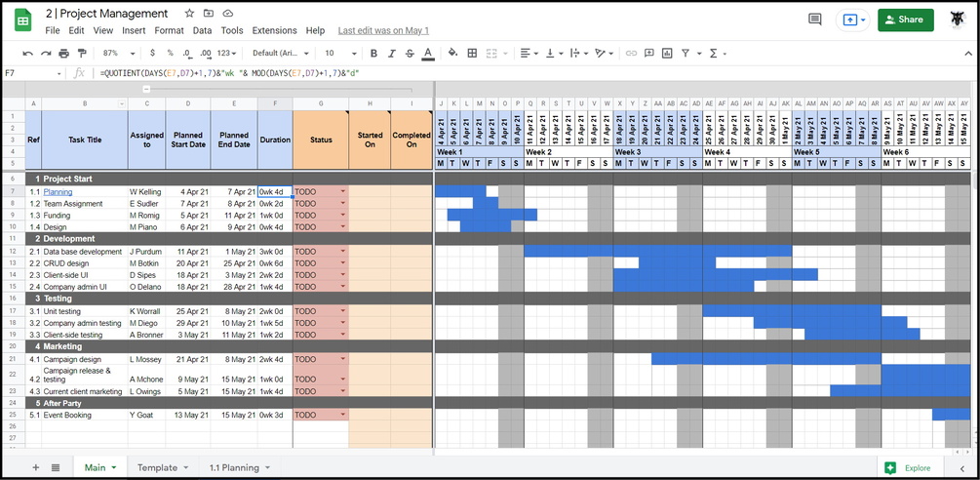
Task: Open the Extensions menu
Action: coord(274,30)
